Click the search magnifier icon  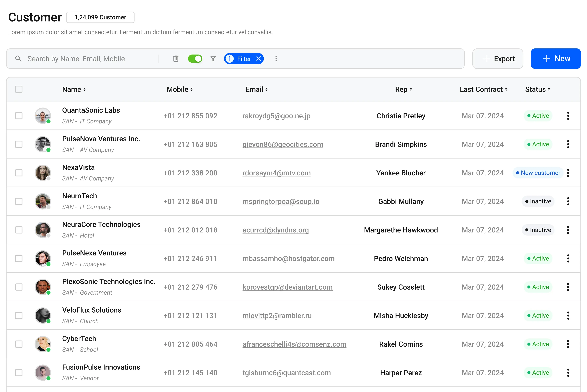(18, 59)
